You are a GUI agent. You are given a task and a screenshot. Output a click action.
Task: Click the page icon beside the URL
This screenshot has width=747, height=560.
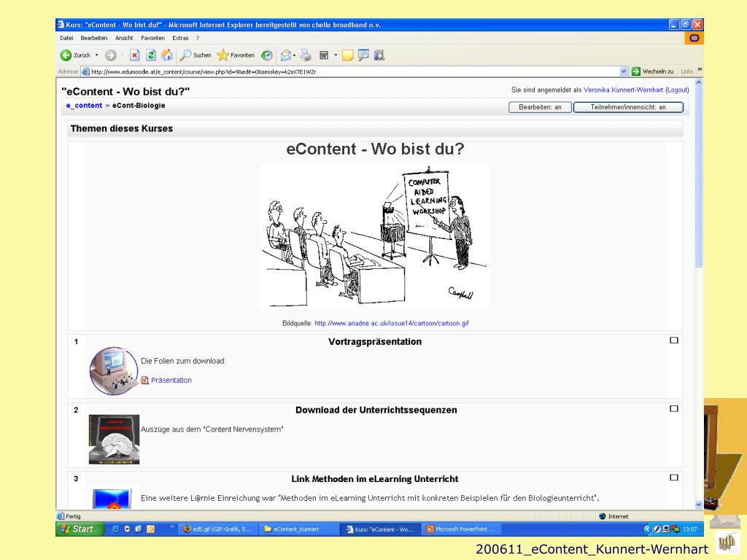[x=86, y=71]
